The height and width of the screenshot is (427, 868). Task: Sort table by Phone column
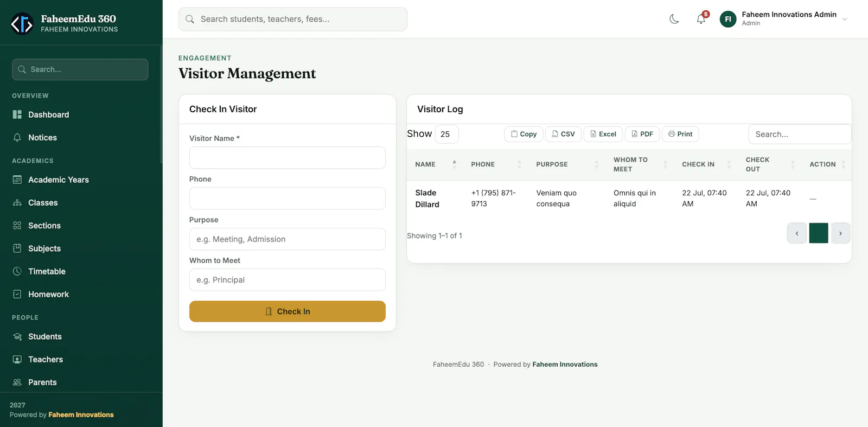point(495,164)
